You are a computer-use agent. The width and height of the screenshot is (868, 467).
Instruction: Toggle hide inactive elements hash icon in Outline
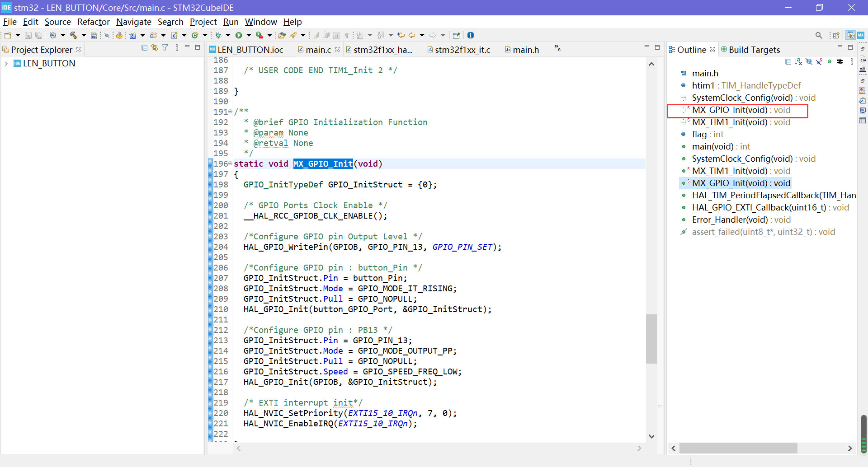[840, 61]
